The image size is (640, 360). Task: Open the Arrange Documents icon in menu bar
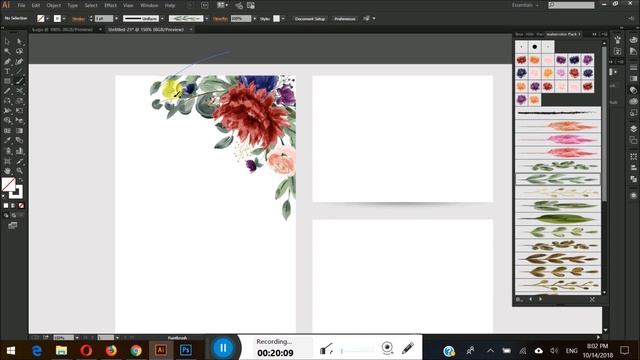coord(222,5)
